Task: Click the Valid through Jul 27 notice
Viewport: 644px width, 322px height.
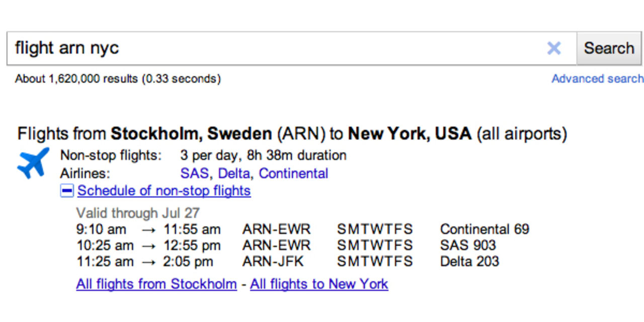Action: click(x=137, y=213)
